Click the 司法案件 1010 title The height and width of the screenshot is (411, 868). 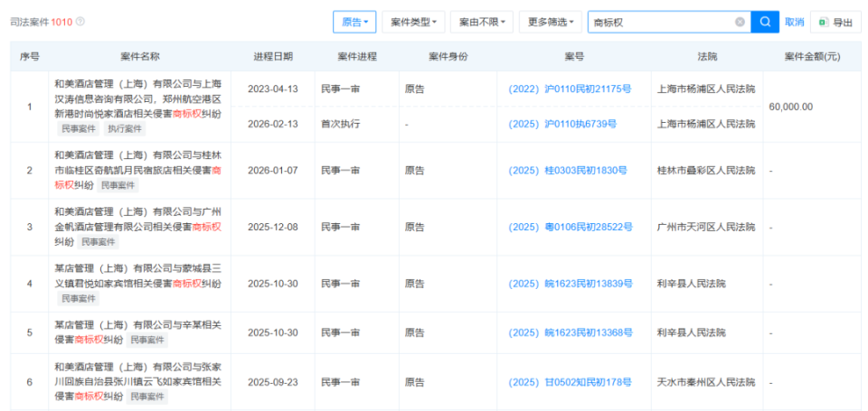[42, 22]
